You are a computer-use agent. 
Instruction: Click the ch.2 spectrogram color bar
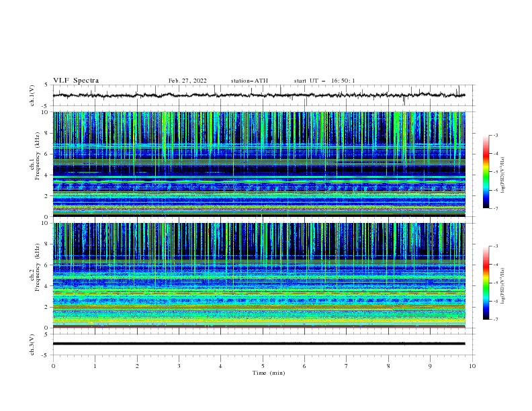pos(486,283)
